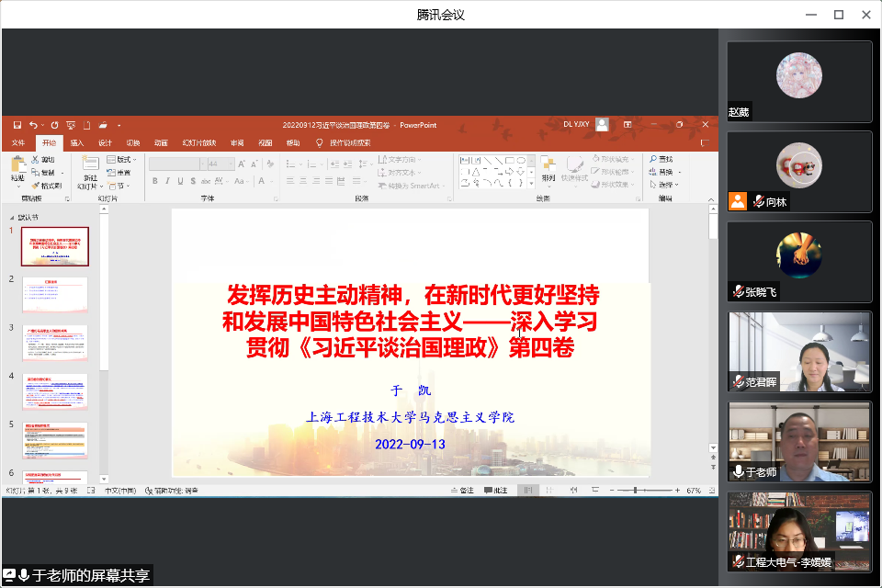Toggle the Comments (批注) pane in status bar
This screenshot has height=588, width=882.
tap(494, 491)
